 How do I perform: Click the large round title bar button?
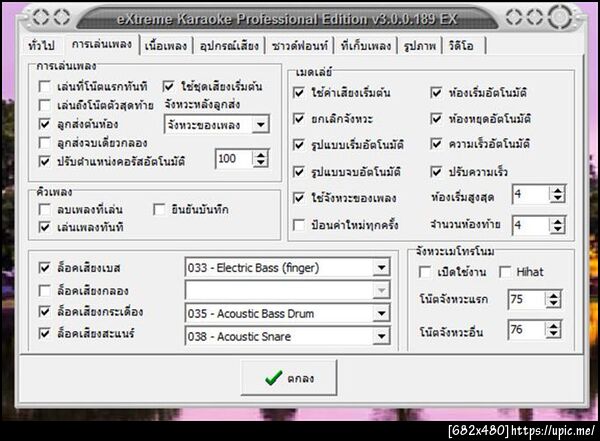560,16
